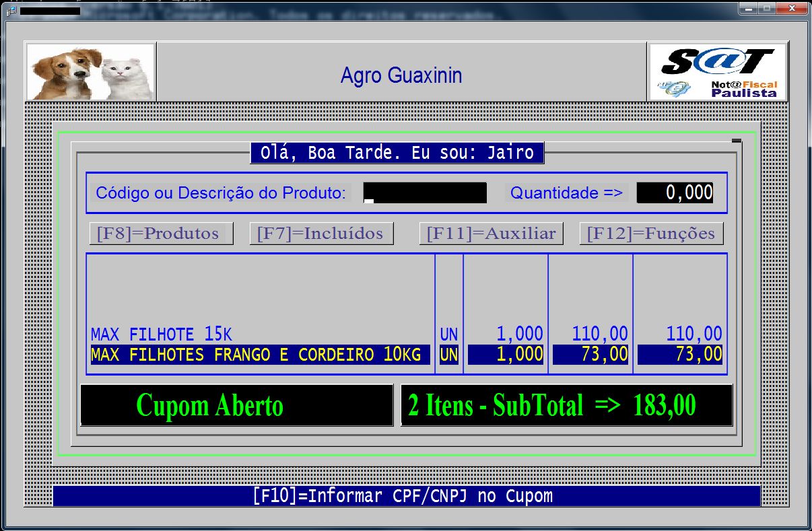
Task: Click the 73,00 unit price of the highlighted item
Action: click(x=590, y=355)
